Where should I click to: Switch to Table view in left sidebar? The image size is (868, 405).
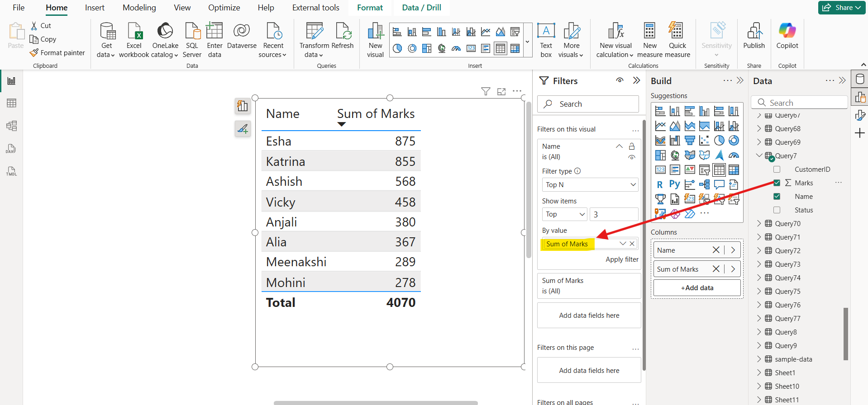tap(12, 103)
